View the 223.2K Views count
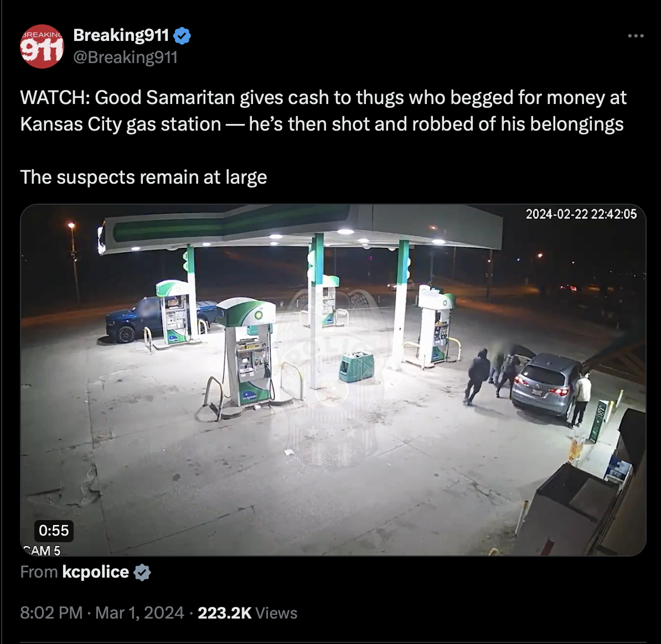661x644 pixels. click(x=247, y=613)
